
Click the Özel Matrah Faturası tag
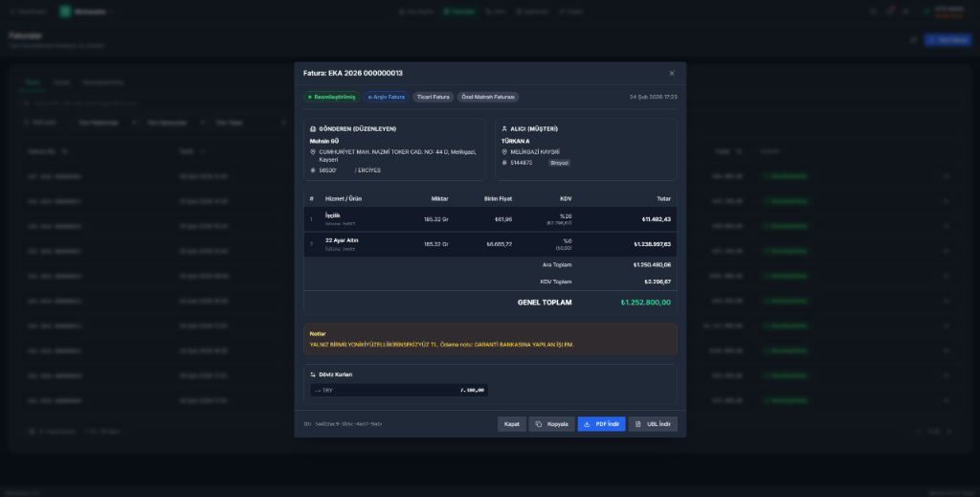[488, 97]
